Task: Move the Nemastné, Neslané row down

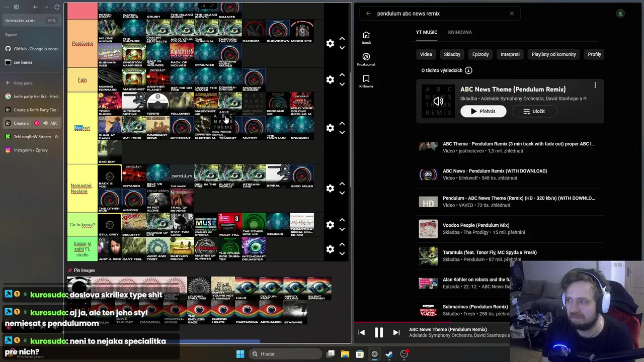Action: (x=342, y=193)
